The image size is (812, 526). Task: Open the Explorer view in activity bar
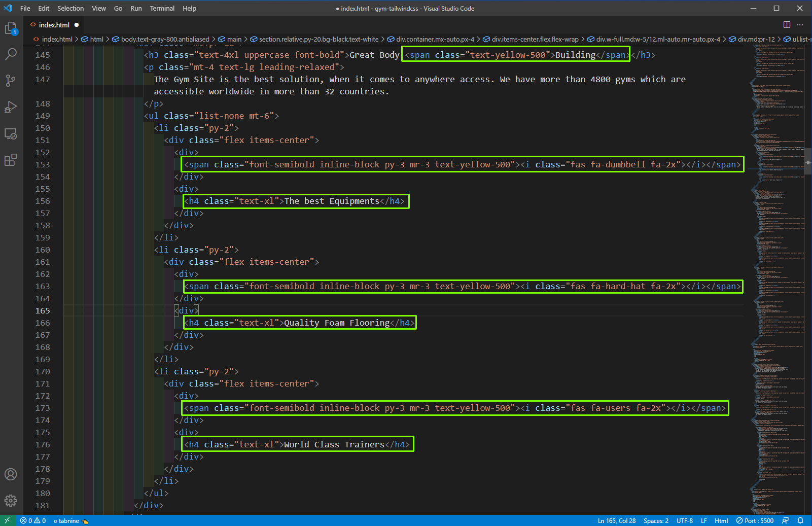[x=11, y=28]
